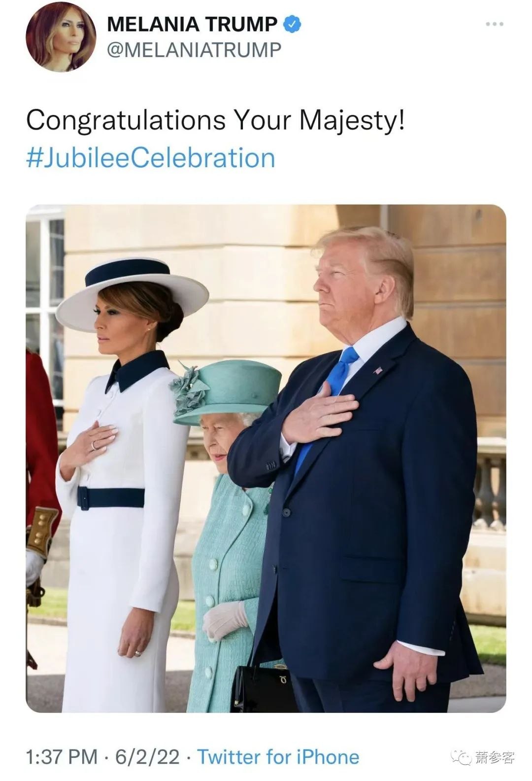
Task: Open the three-dot more options menu
Action: click(x=495, y=24)
